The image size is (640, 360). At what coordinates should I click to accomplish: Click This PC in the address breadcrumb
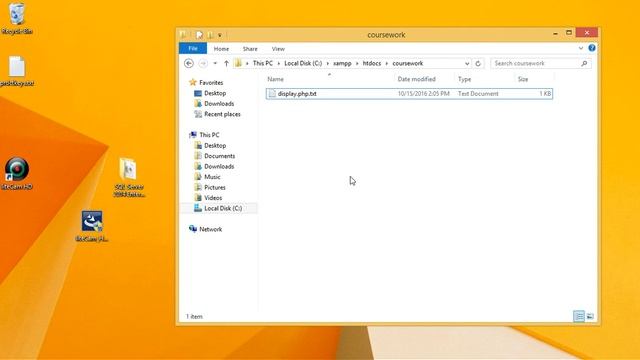coord(262,63)
